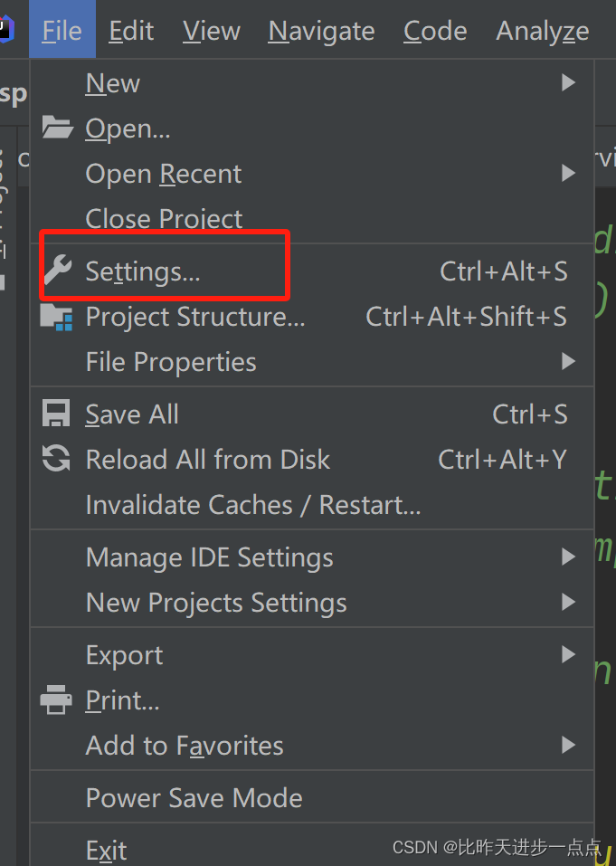This screenshot has height=866, width=616.
Task: Click the Print printer icon
Action: tap(56, 699)
